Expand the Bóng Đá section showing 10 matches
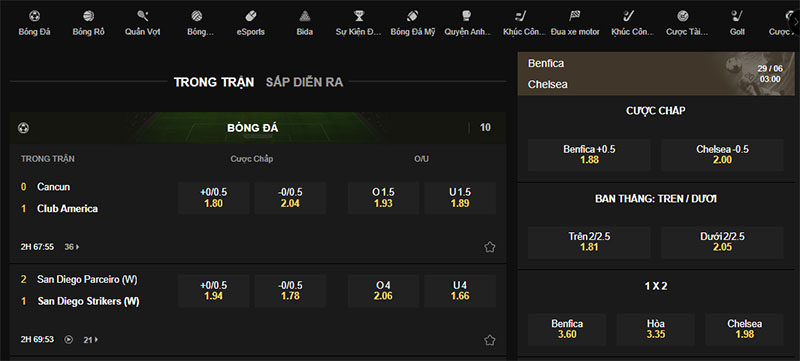800x361 pixels. click(258, 128)
